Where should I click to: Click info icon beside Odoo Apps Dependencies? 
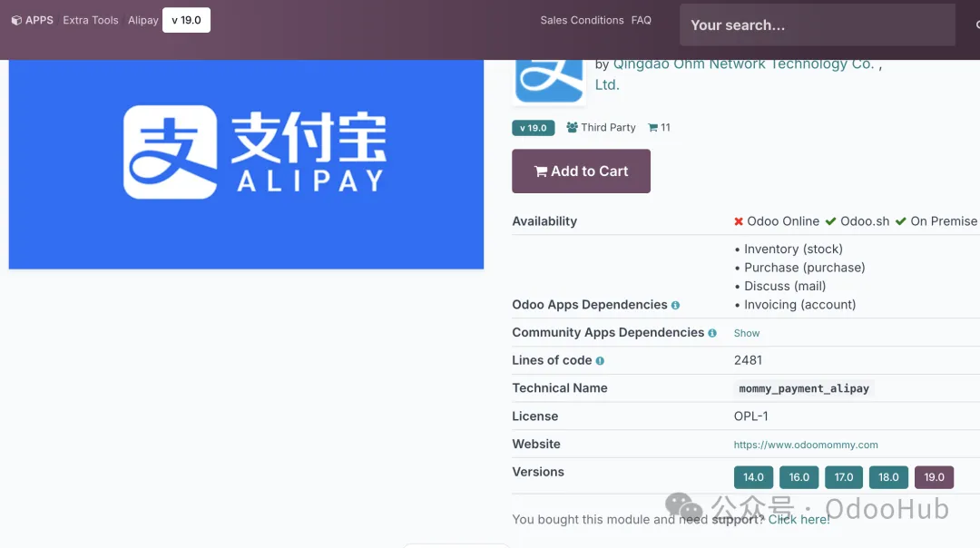pos(675,306)
